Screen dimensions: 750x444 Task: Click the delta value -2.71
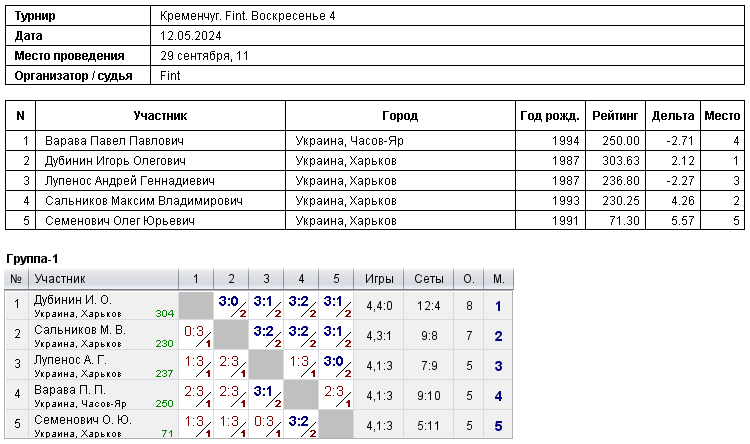coord(680,141)
